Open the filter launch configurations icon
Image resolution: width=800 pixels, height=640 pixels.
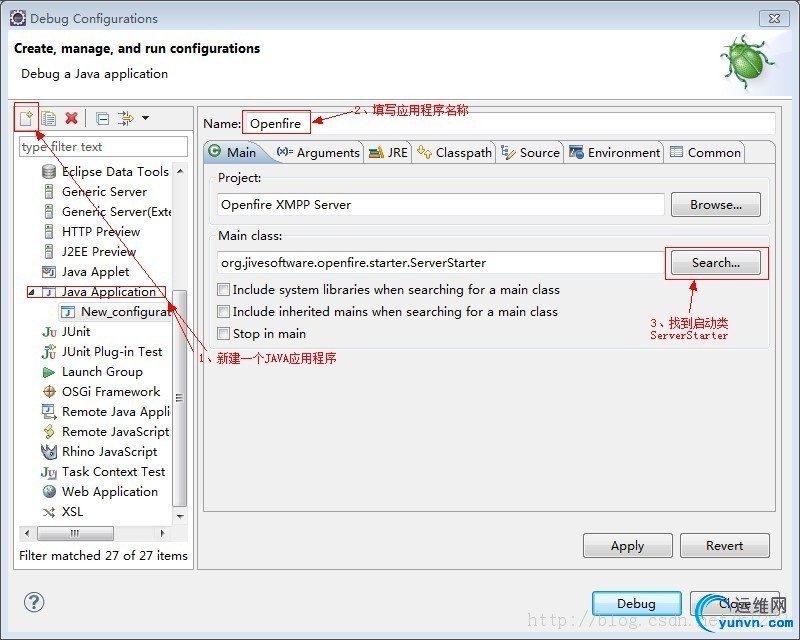[x=126, y=118]
